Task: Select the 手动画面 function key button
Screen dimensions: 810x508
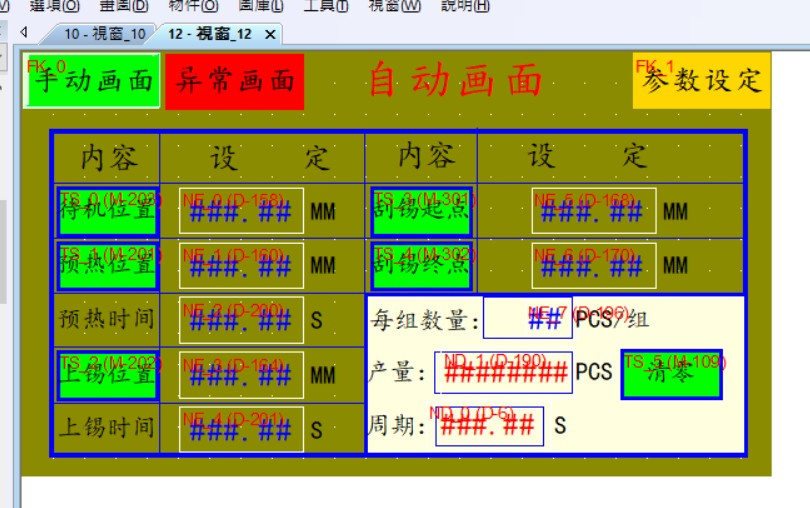Action: (93, 81)
